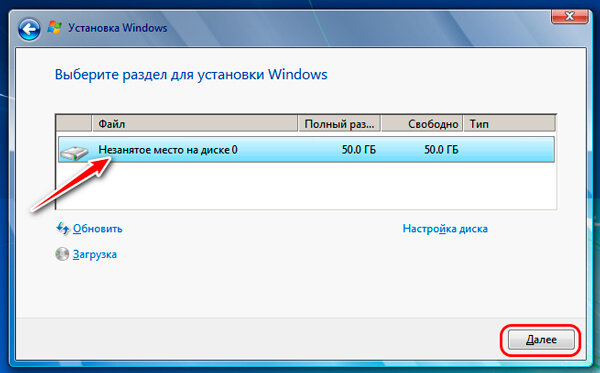The image size is (600, 373).
Task: Click the 50.0 ГБ total size value
Action: click(359, 150)
